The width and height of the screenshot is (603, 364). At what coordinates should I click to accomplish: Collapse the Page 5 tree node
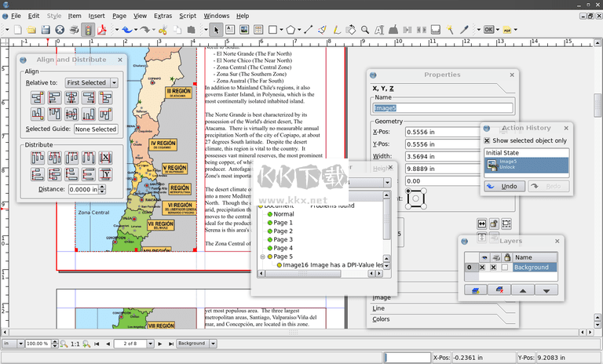[x=262, y=257]
